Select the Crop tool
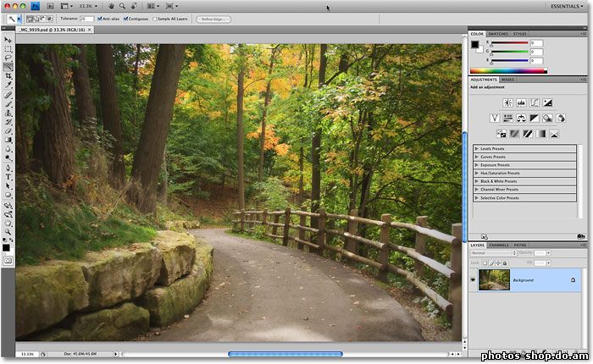 click(8, 76)
